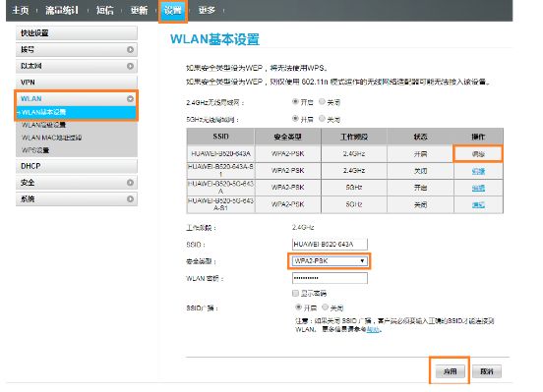Image resolution: width=543 pixels, height=392 pixels.
Task: Turn on 5GHz wireless with 开启 radio
Action: point(295,119)
